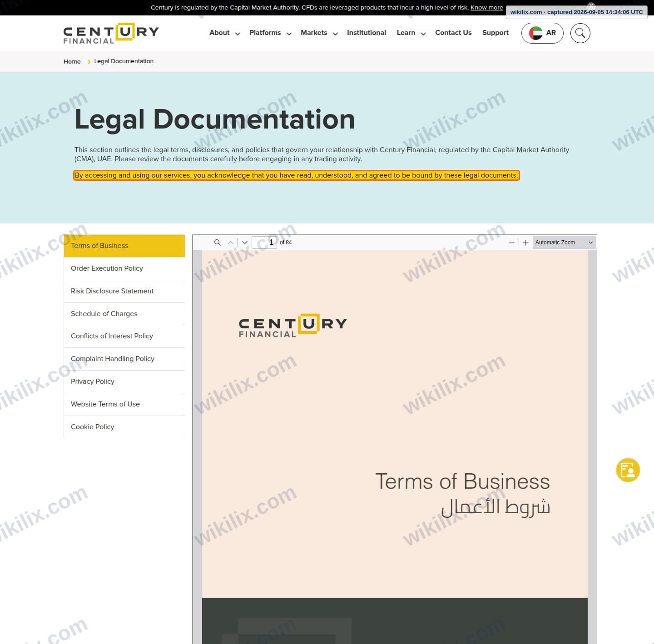Click the Century Financial logo in PDF
Screen dimensions: 654x644
pyautogui.click(x=293, y=326)
